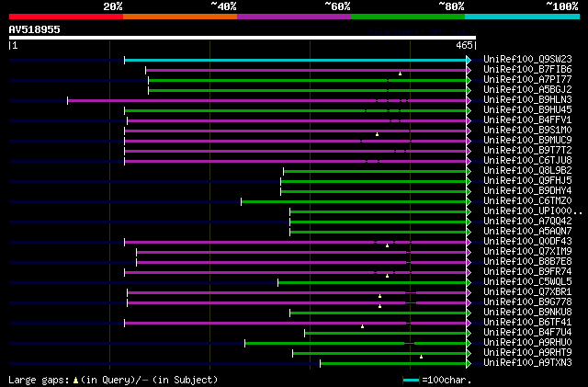
Task: Open the UniRef100_A5BGJ2 hit label
Action: click(x=527, y=90)
